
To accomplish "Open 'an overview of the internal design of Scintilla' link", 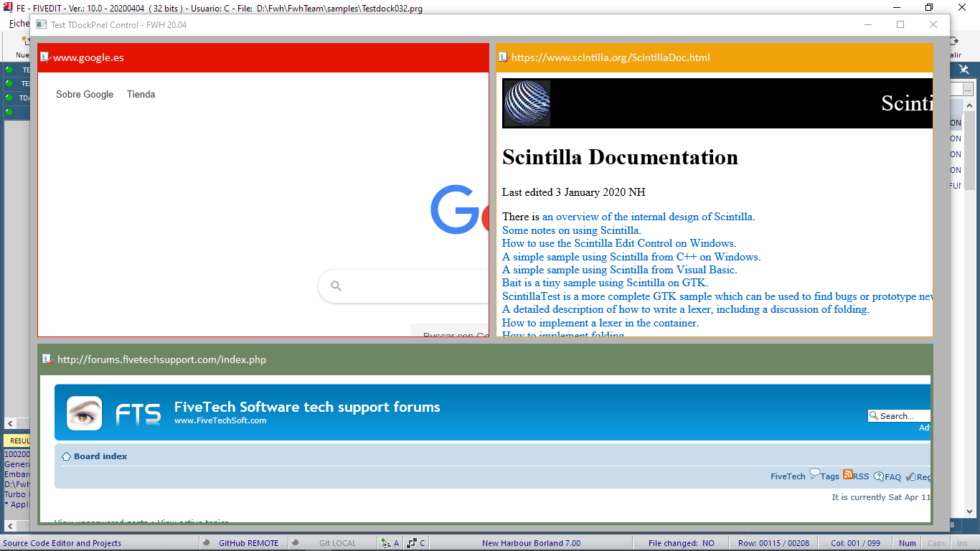I will 647,217.
